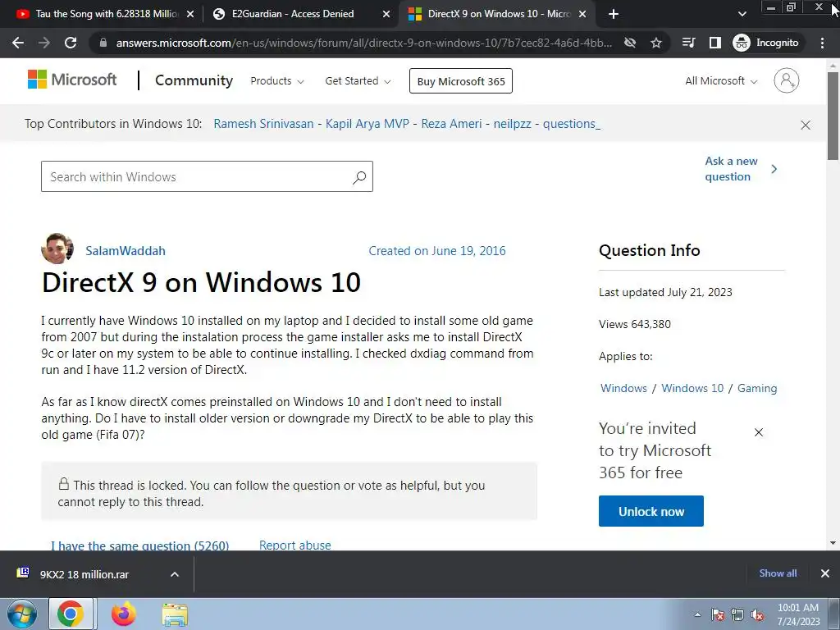
Task: Close the E2Guardian tab
Action: [x=386, y=15]
